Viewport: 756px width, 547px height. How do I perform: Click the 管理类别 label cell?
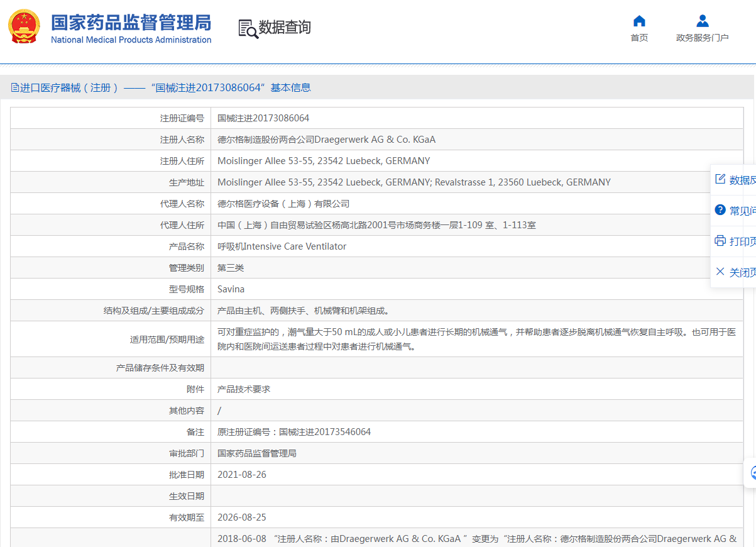point(111,268)
